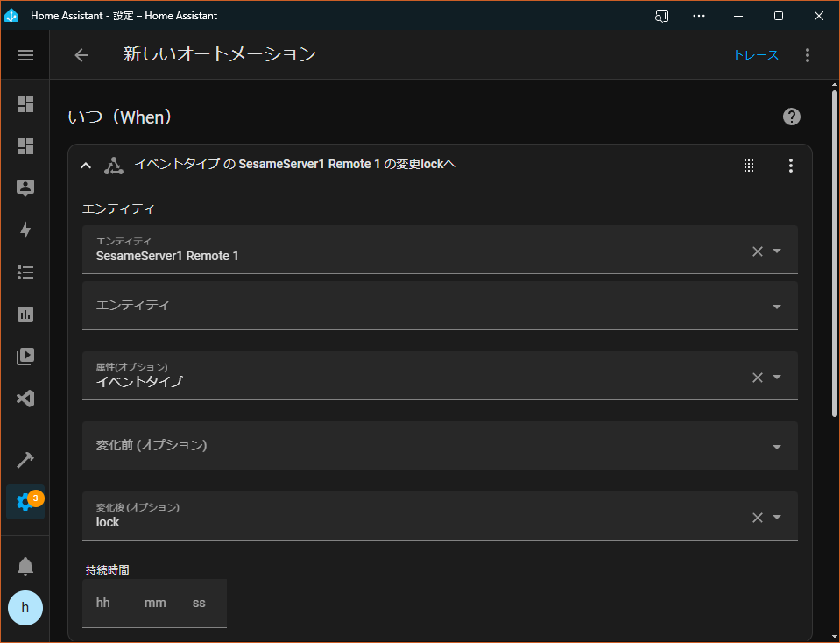The height and width of the screenshot is (643, 840).
Task: Collapse the trigger card with chevron
Action: 86,166
